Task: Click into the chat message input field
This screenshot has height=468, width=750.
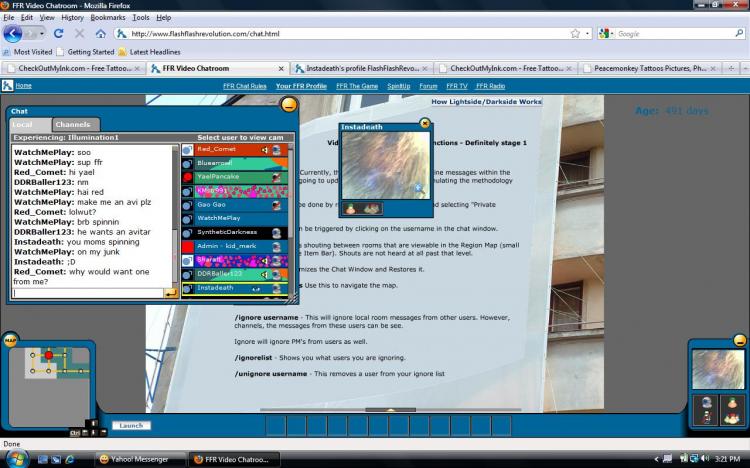Action: click(x=88, y=293)
